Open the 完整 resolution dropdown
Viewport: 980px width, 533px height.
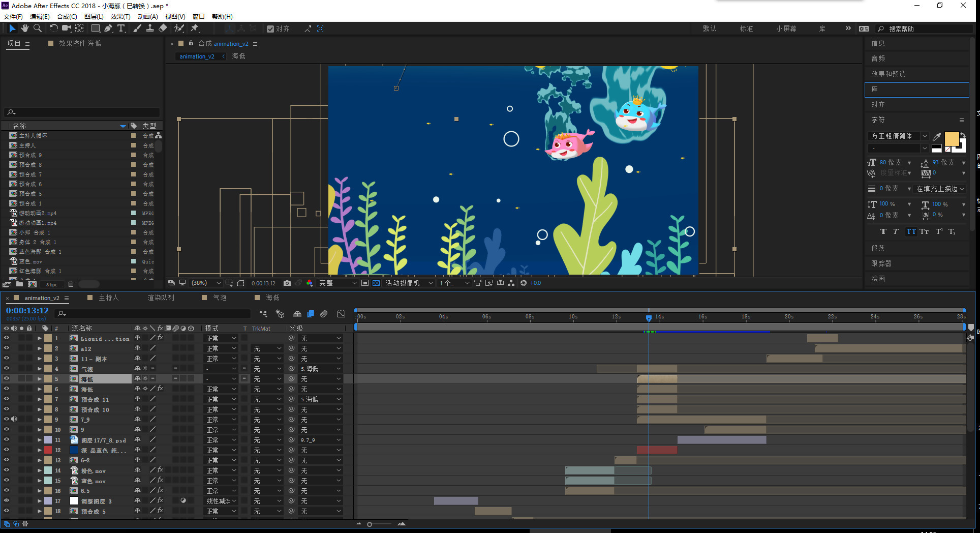click(x=338, y=283)
